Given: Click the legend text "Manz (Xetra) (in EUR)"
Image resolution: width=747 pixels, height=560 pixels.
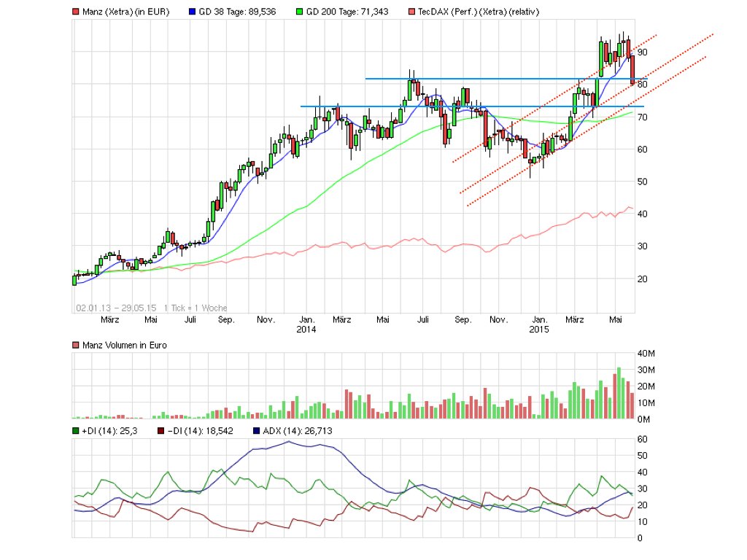Looking at the screenshot, I should pyautogui.click(x=125, y=12).
